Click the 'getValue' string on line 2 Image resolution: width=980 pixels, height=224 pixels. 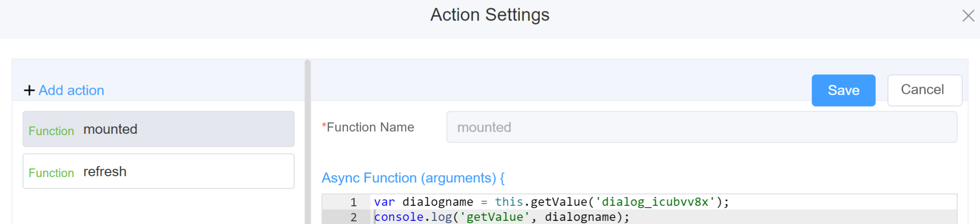pyautogui.click(x=495, y=217)
